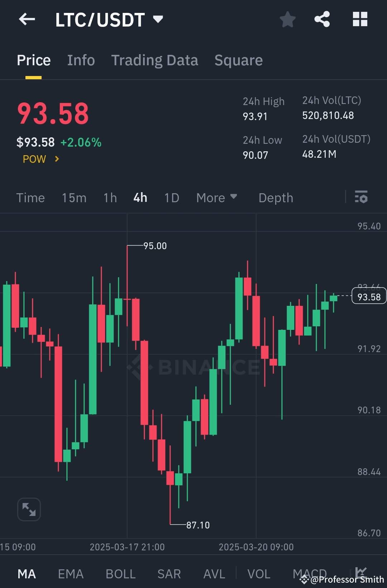Tap the 93.58 price label on chart

pyautogui.click(x=369, y=296)
